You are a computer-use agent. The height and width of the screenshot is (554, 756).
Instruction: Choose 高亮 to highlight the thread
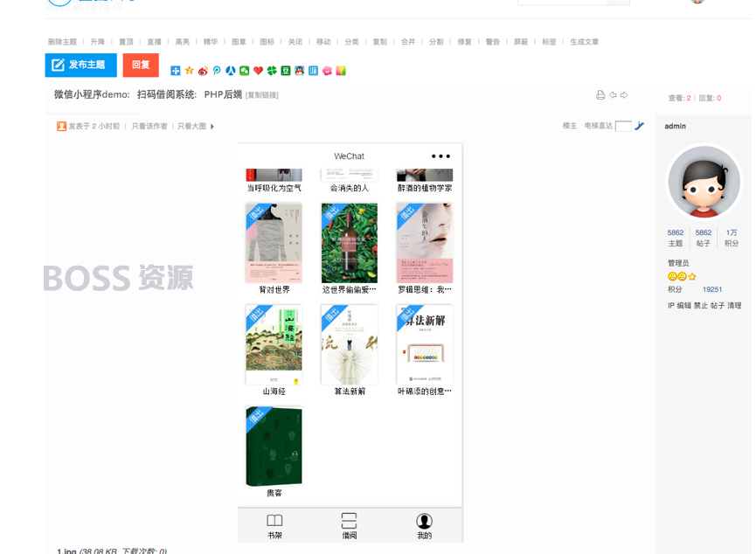pyautogui.click(x=183, y=42)
